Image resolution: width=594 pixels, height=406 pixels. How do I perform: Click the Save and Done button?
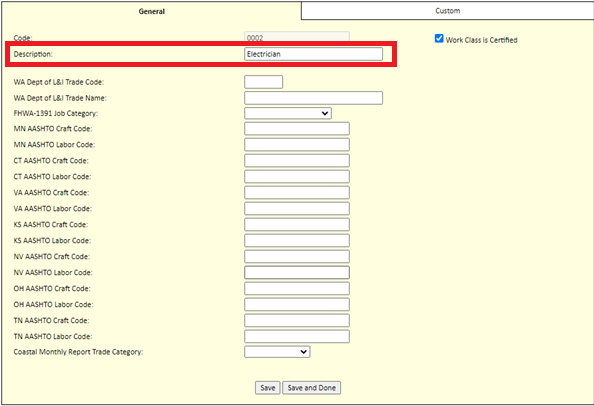[x=311, y=388]
